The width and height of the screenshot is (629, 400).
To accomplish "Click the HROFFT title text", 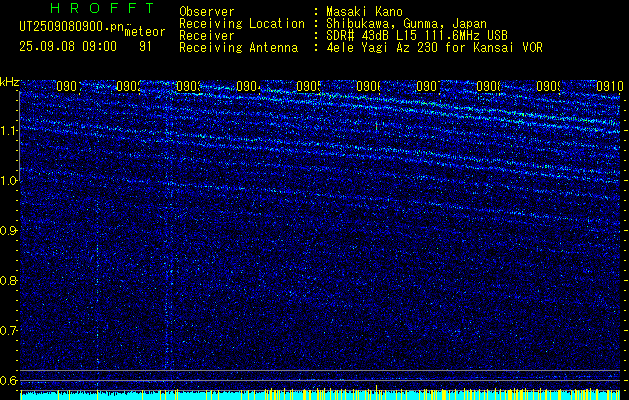I will click(103, 8).
